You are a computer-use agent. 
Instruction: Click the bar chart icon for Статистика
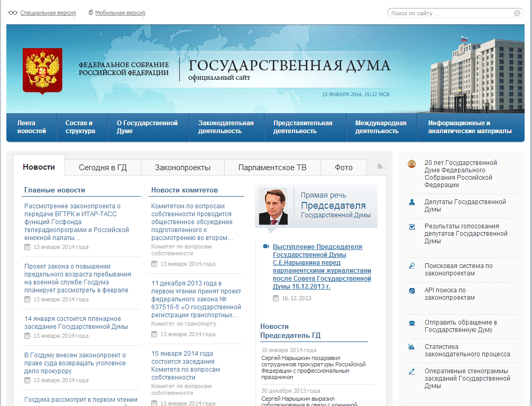(412, 347)
